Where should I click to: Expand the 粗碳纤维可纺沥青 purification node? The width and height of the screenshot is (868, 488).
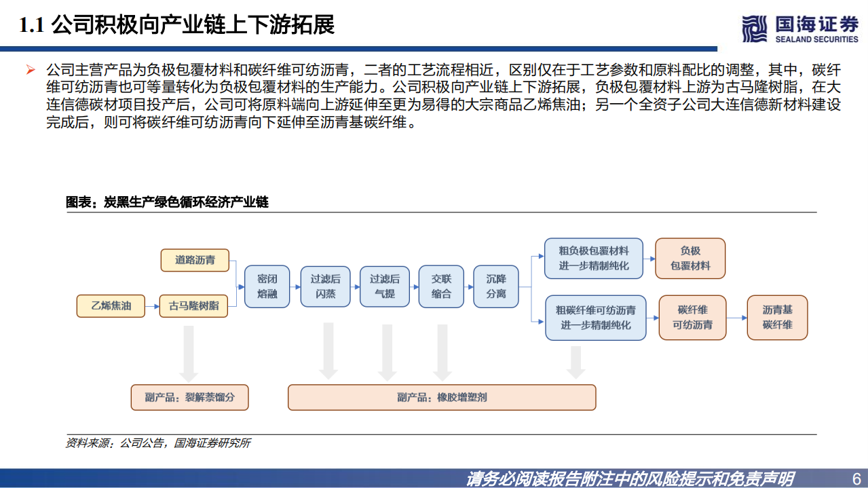595,317
